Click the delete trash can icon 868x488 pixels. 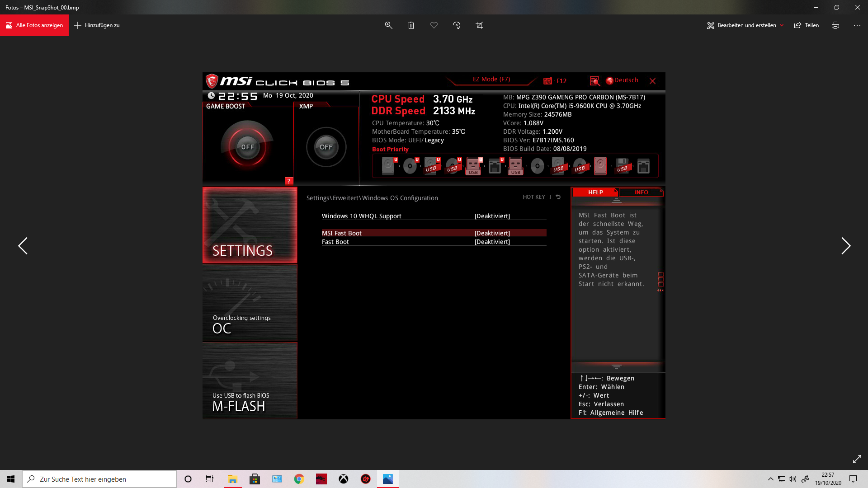tap(411, 25)
